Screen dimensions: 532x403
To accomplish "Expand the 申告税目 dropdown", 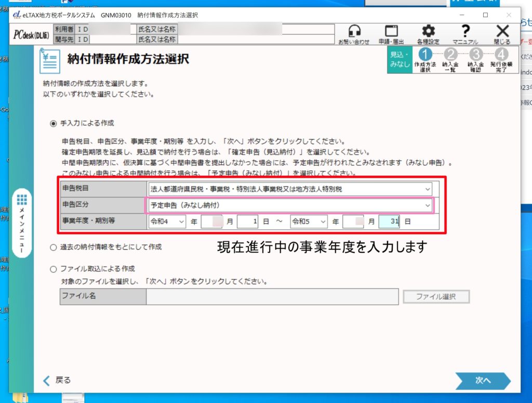I will (x=290, y=189).
